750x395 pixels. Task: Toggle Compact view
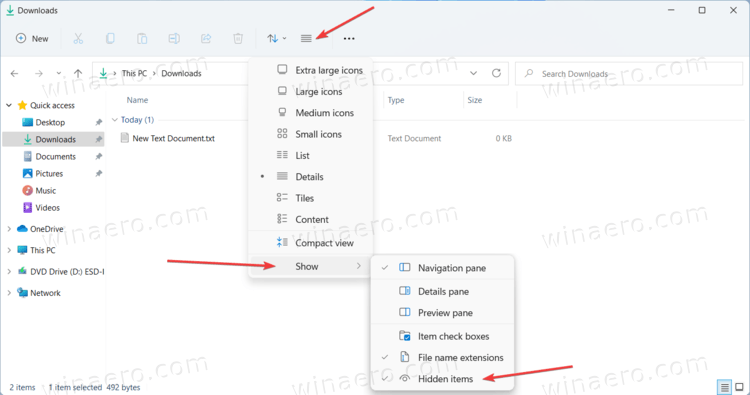pyautogui.click(x=310, y=243)
